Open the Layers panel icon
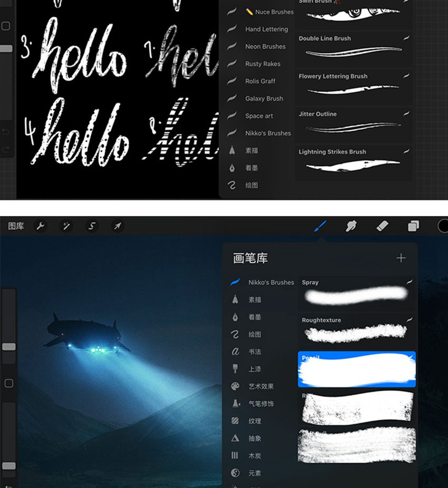This screenshot has width=448, height=488. tap(413, 226)
